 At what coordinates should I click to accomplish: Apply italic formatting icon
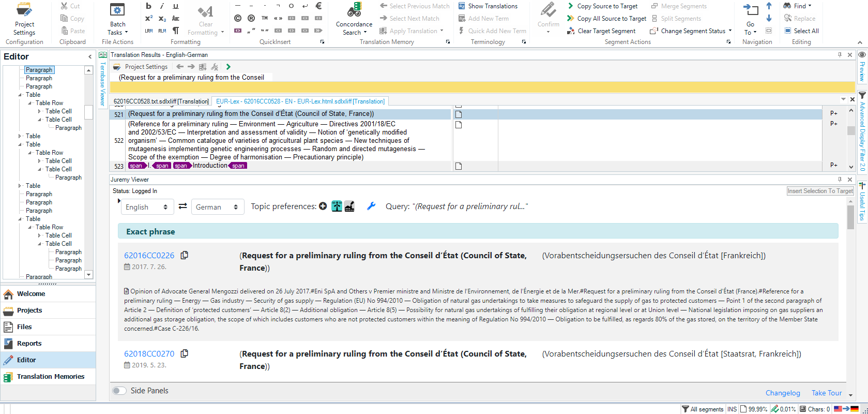pos(162,6)
